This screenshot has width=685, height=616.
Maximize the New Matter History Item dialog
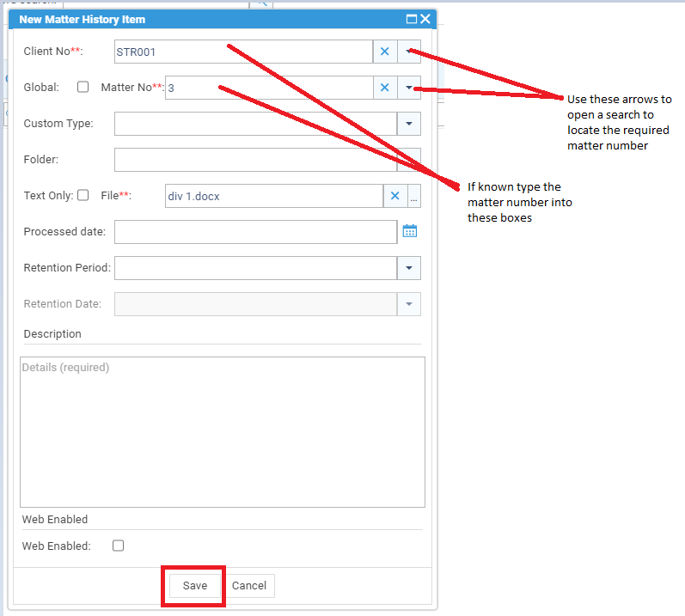click(x=412, y=19)
